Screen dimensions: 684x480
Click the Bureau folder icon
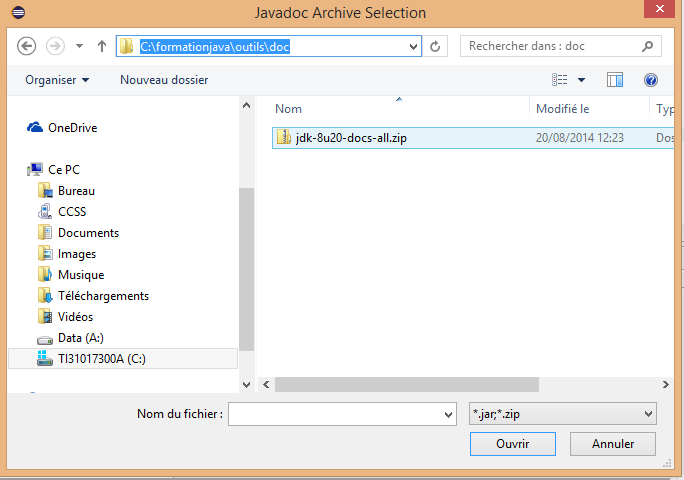pyautogui.click(x=45, y=191)
